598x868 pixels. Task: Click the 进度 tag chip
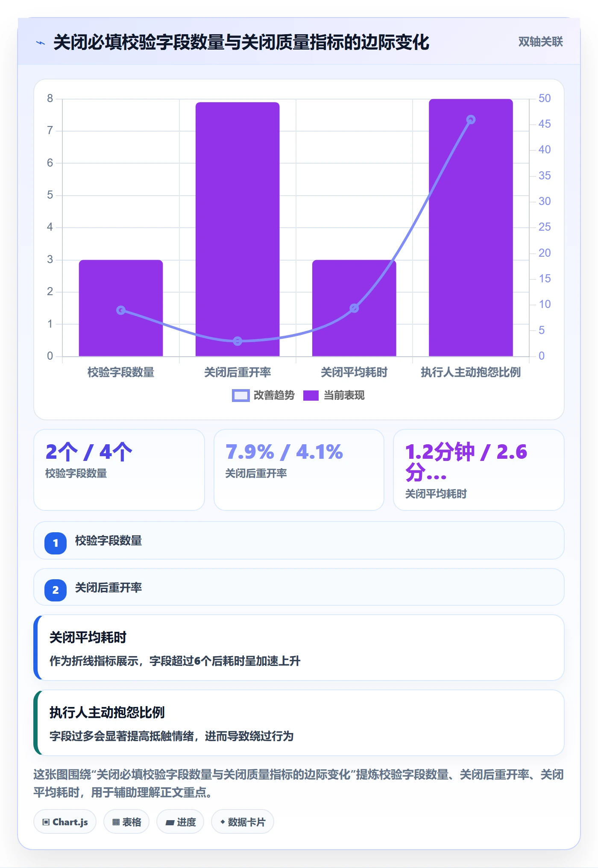point(180,822)
